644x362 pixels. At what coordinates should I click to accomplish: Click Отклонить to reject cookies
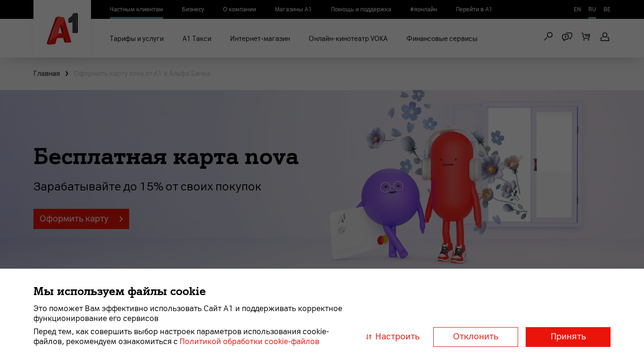476,337
